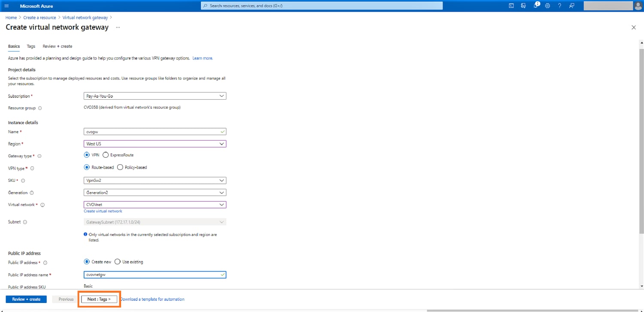Click the blue Review + create button
Screen dimensions: 644x312
tap(26, 299)
